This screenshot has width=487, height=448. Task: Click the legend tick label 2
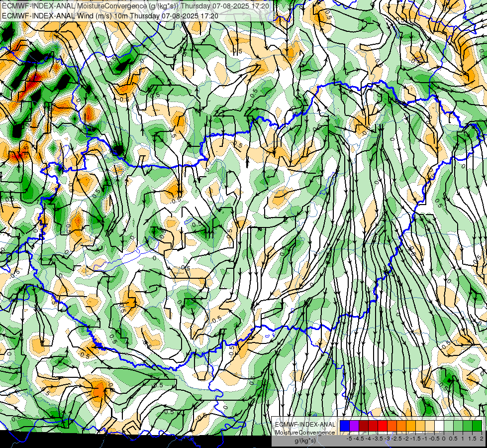(x=482, y=439)
